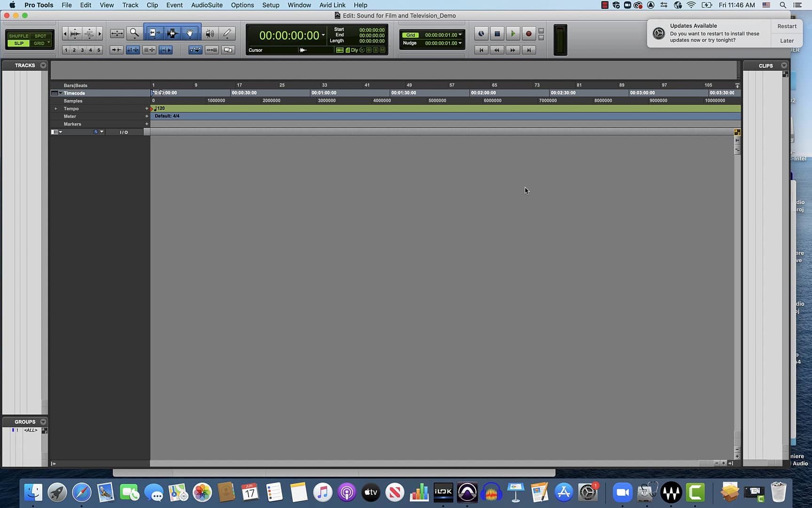Open the AudioSuite menu
The width and height of the screenshot is (812, 508).
click(x=207, y=5)
